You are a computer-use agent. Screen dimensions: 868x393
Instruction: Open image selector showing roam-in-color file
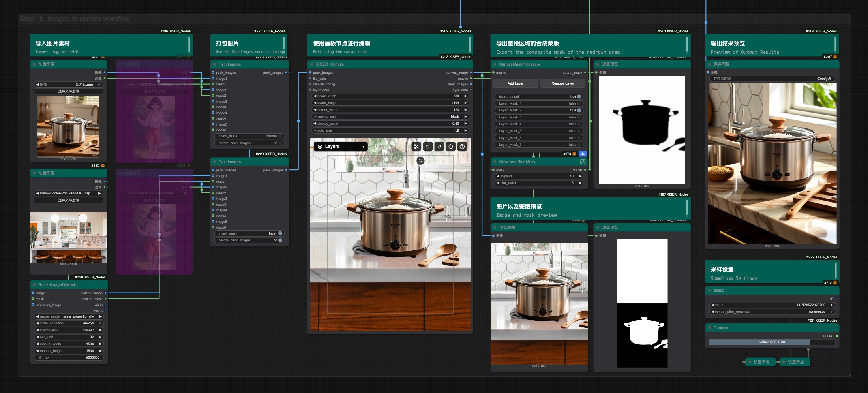coord(69,194)
